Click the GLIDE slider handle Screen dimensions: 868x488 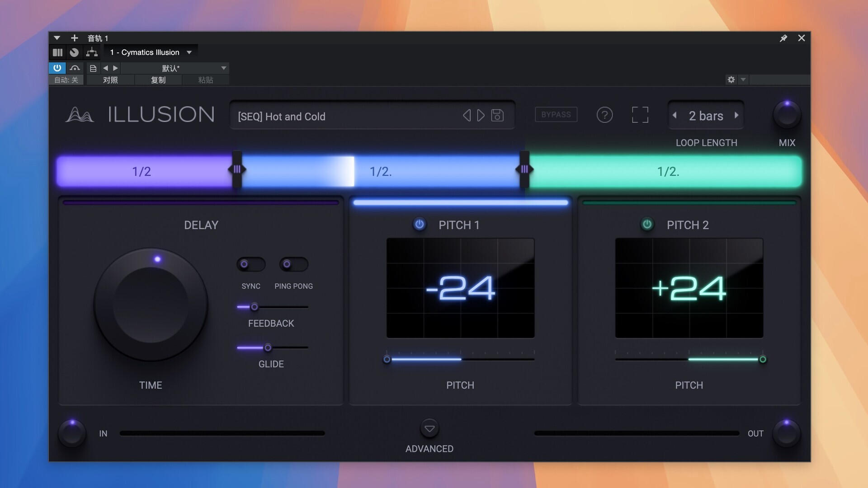268,347
